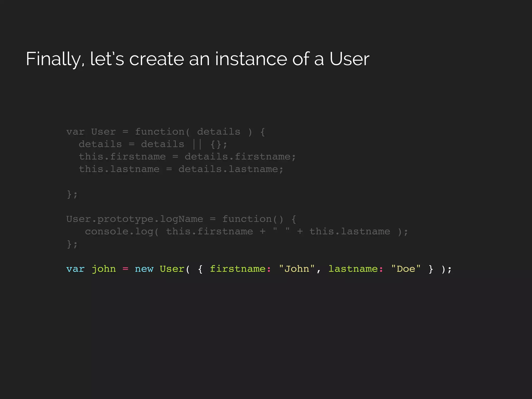This screenshot has width=532, height=399.
Task: Click the line 'User.prototype.logName = function() {'
Action: tap(181, 219)
